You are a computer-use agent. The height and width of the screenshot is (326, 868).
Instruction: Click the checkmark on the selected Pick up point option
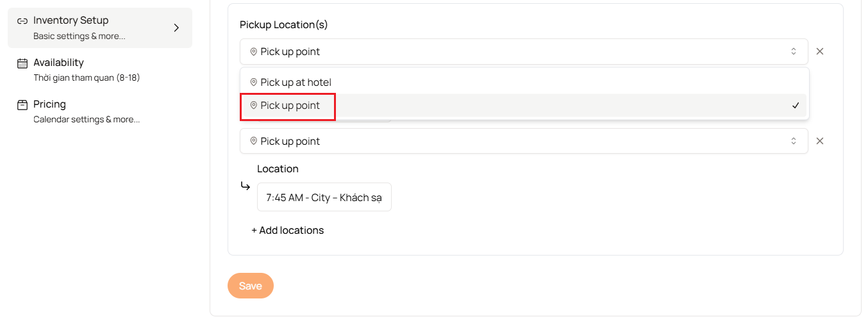point(796,105)
